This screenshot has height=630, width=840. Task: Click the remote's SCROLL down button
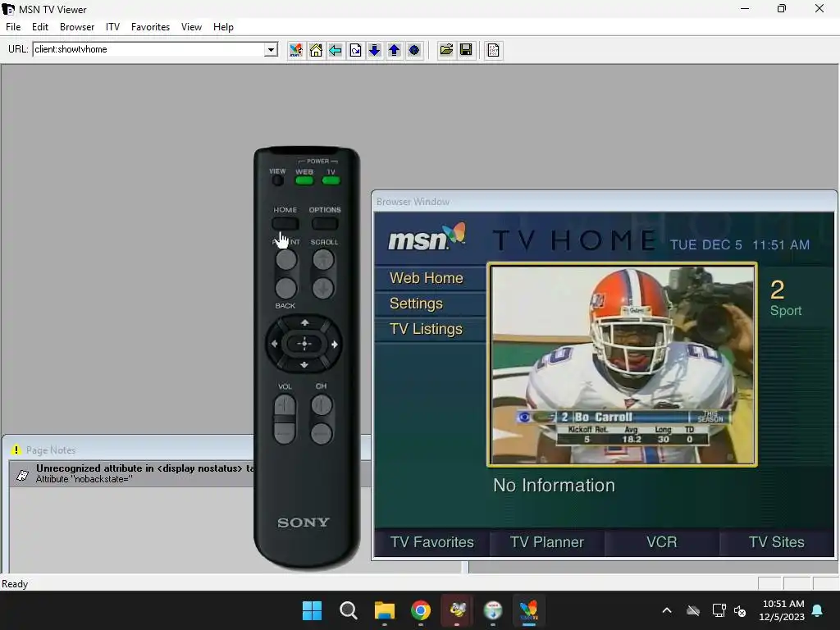pos(323,288)
